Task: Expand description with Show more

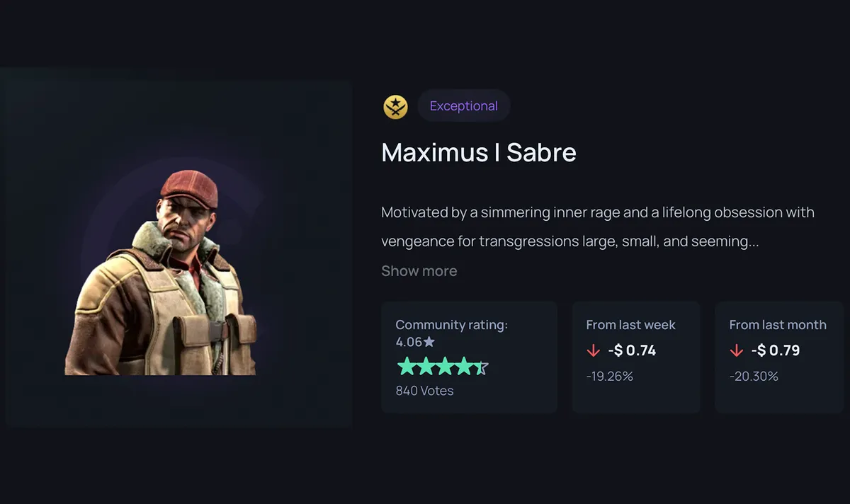Action: point(419,271)
